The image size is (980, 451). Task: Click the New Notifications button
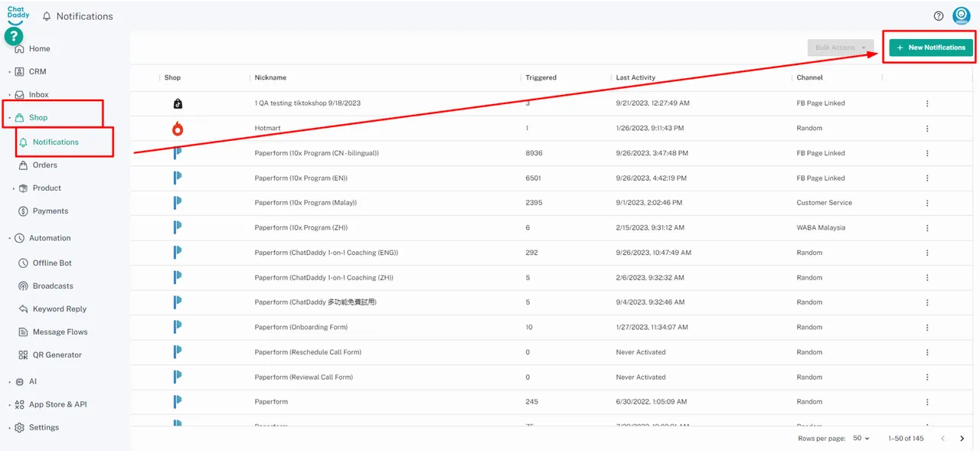tap(931, 47)
